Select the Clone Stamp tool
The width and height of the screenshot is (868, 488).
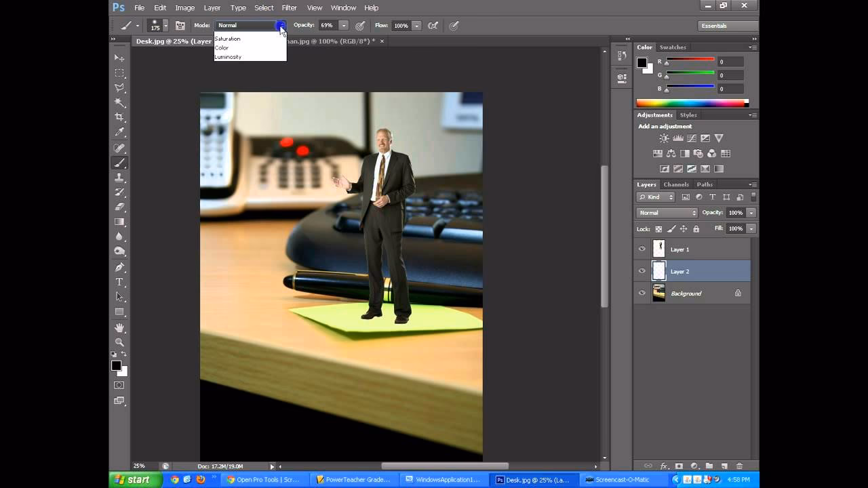pos(120,177)
